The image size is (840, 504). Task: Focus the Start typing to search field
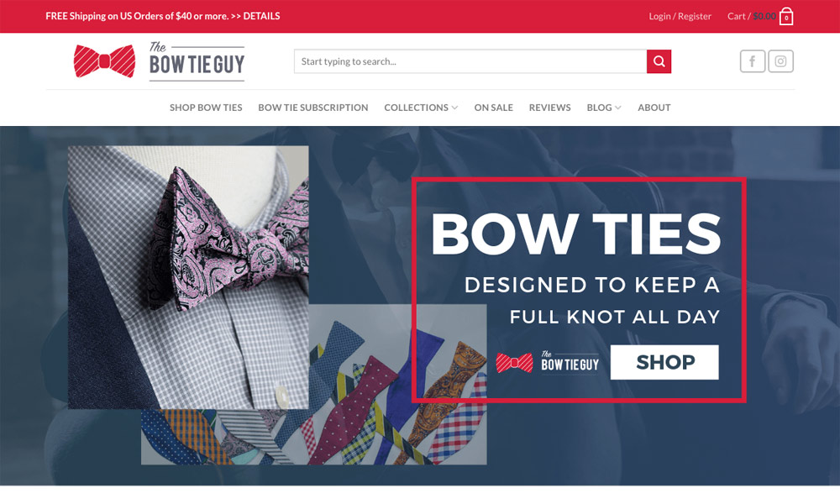[x=470, y=61]
